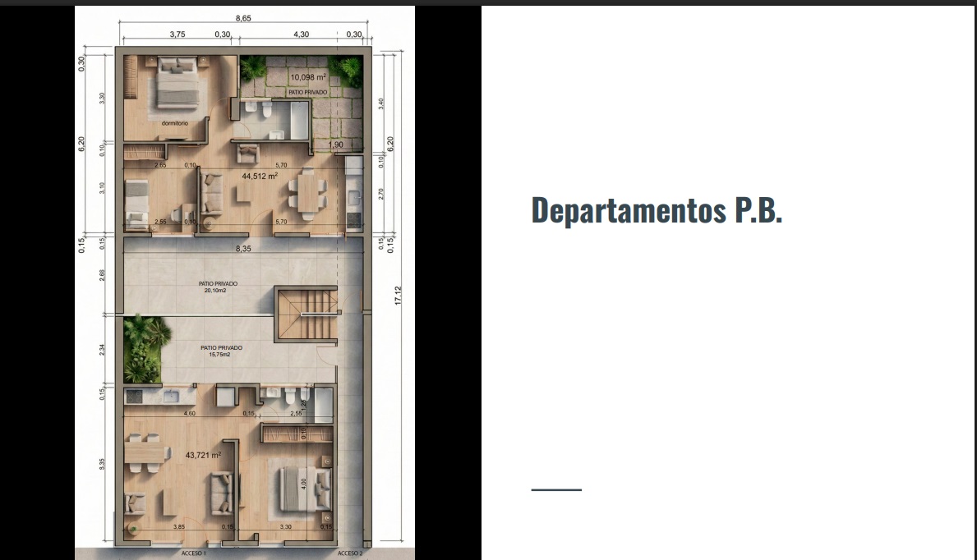Click the 'Departamentos P.B.' slide title
The width and height of the screenshot is (977, 560).
(x=656, y=209)
